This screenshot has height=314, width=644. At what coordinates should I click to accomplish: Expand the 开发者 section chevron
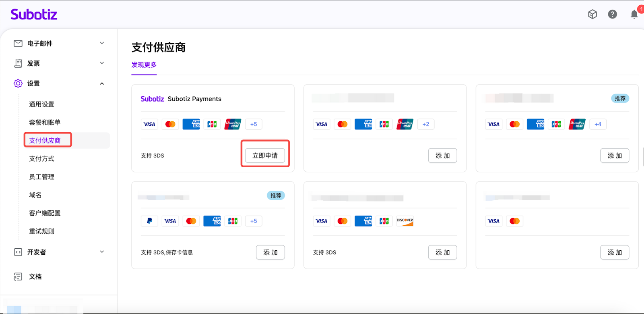coord(102,252)
